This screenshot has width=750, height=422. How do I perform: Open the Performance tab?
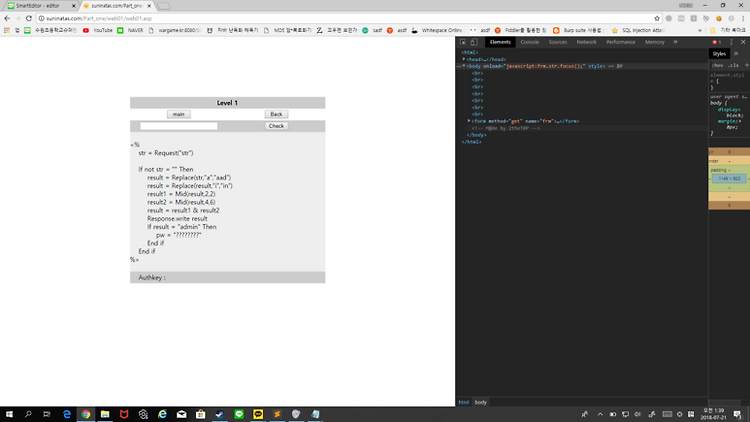point(621,42)
